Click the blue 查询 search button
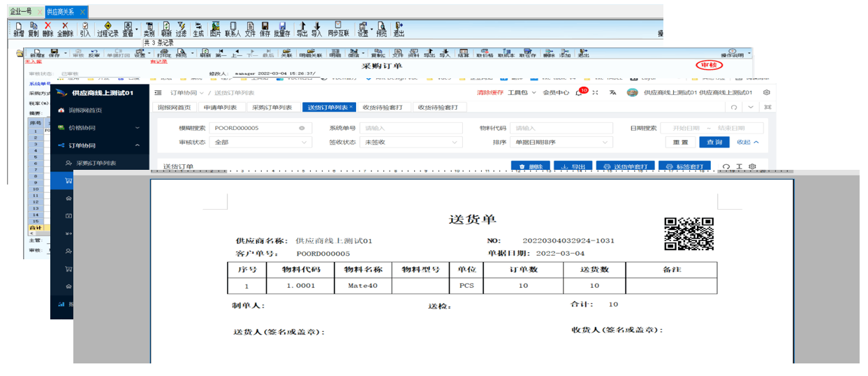 click(x=714, y=143)
